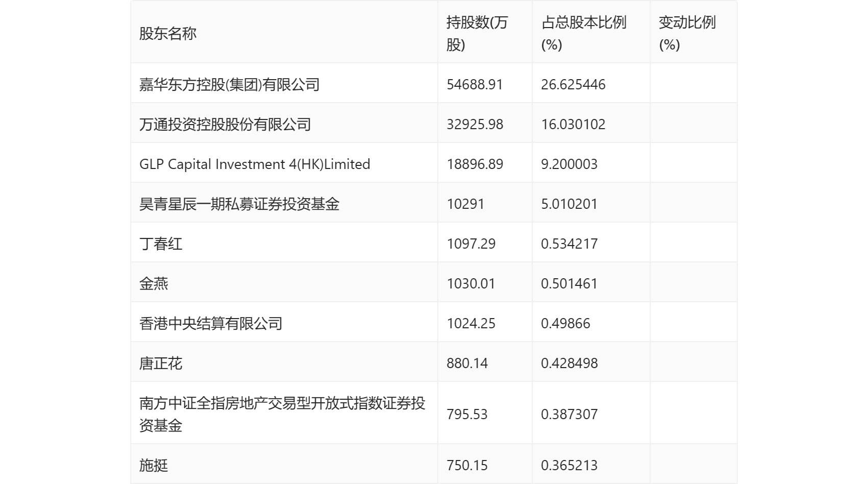Click GLP Capital Investment 4(HK)Limited row
Image resolution: width=868 pixels, height=484 pixels.
click(255, 164)
